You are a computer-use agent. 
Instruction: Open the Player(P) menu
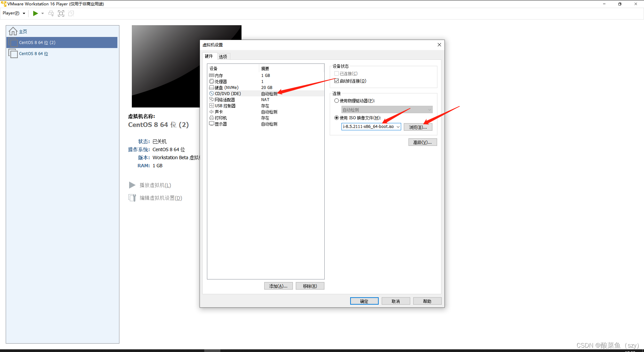pyautogui.click(x=14, y=13)
